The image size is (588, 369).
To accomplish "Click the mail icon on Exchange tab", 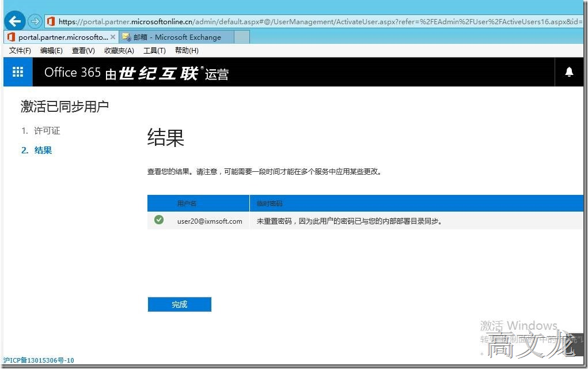I will coord(126,37).
